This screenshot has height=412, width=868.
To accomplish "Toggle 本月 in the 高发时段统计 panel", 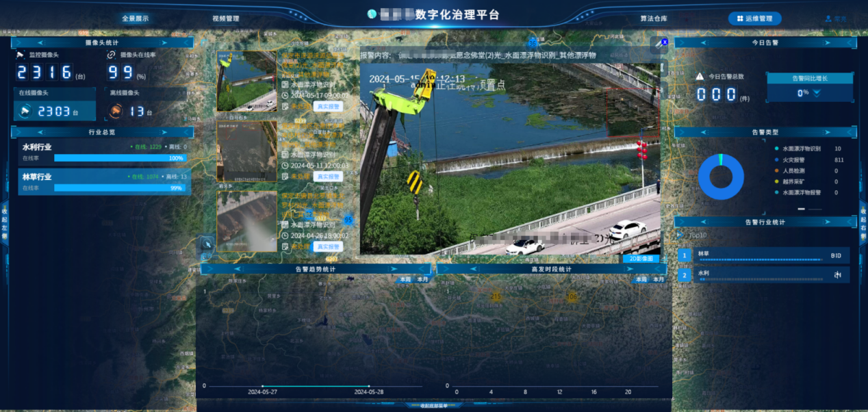I will click(658, 279).
